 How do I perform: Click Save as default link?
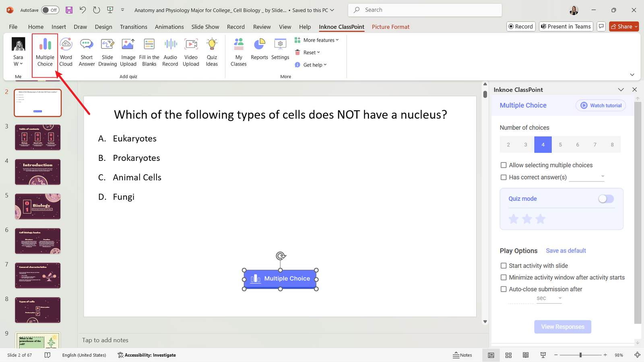tap(566, 251)
